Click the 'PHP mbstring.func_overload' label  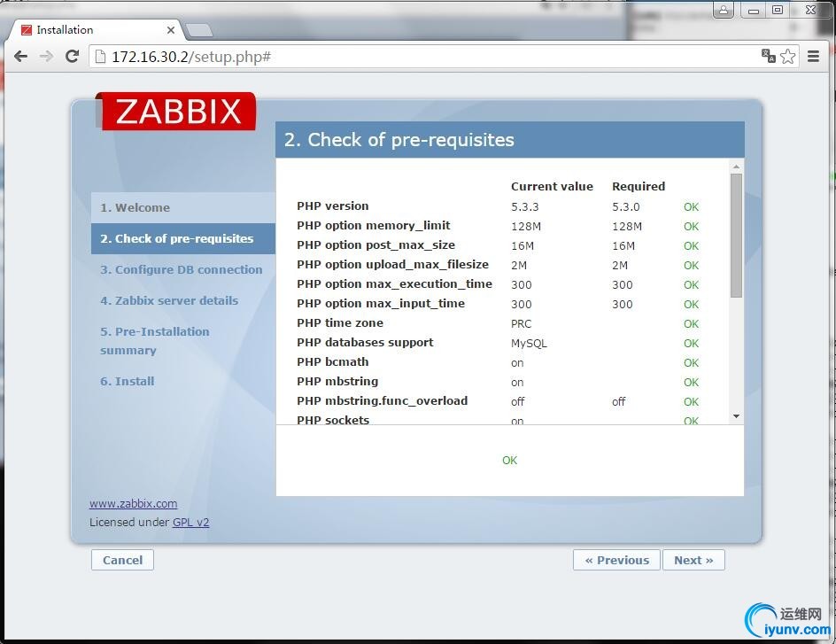point(383,401)
